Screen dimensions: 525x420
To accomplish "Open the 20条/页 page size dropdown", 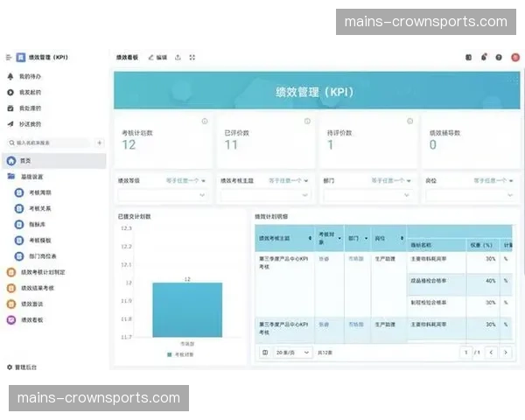I will coord(292,353).
